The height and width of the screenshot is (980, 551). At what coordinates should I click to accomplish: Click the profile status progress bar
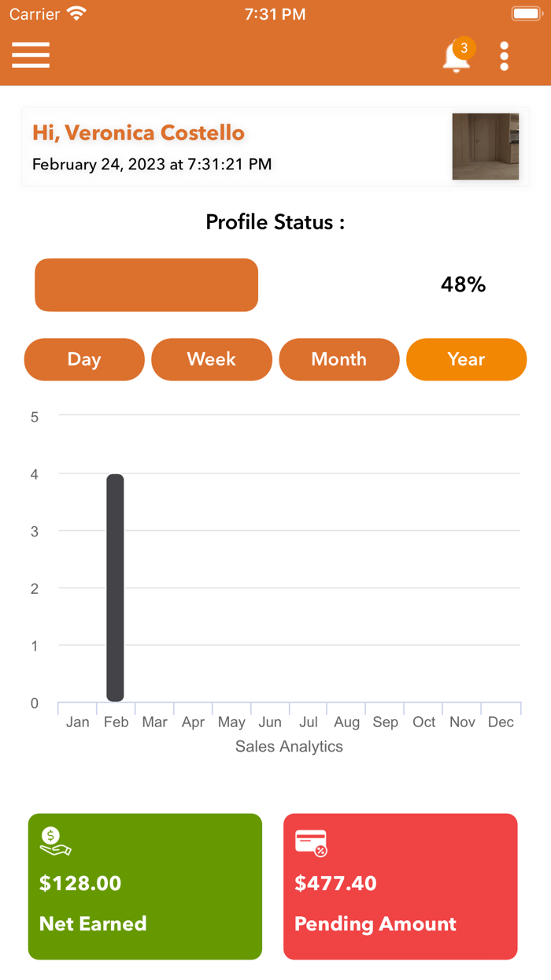[x=146, y=284]
